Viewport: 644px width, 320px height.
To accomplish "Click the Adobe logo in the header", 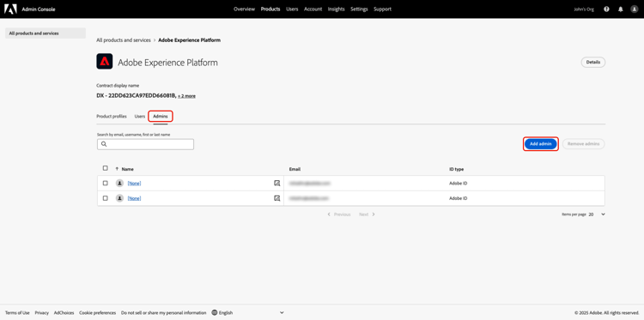I will point(10,9).
